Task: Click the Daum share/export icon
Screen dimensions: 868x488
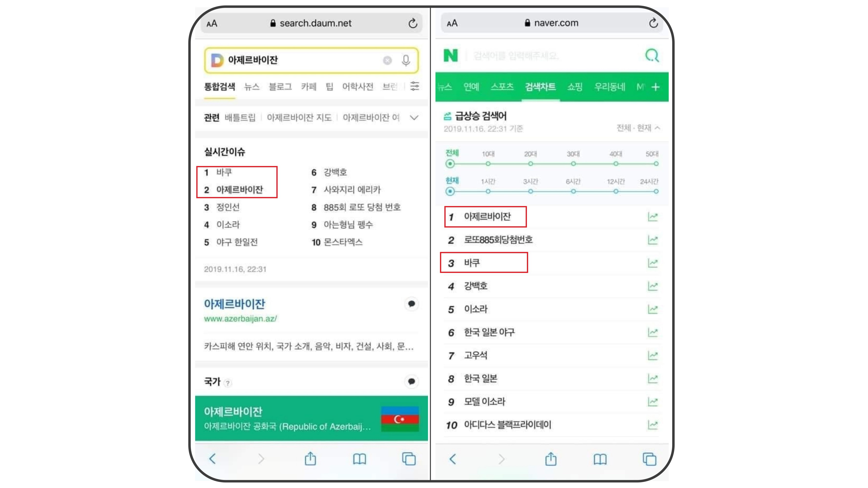Action: point(311,458)
